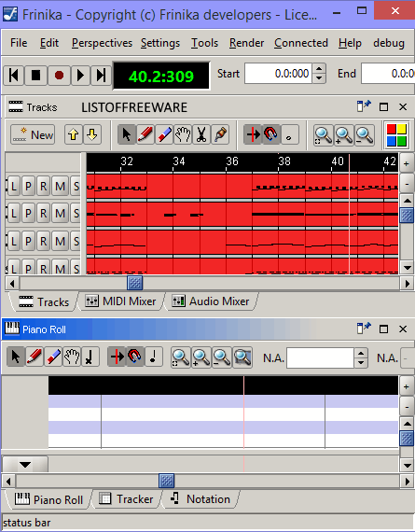Viewport: 415px width, 532px height.
Task: Toggle follow-song cursor in Piano Roll toolbar
Action: (117, 357)
